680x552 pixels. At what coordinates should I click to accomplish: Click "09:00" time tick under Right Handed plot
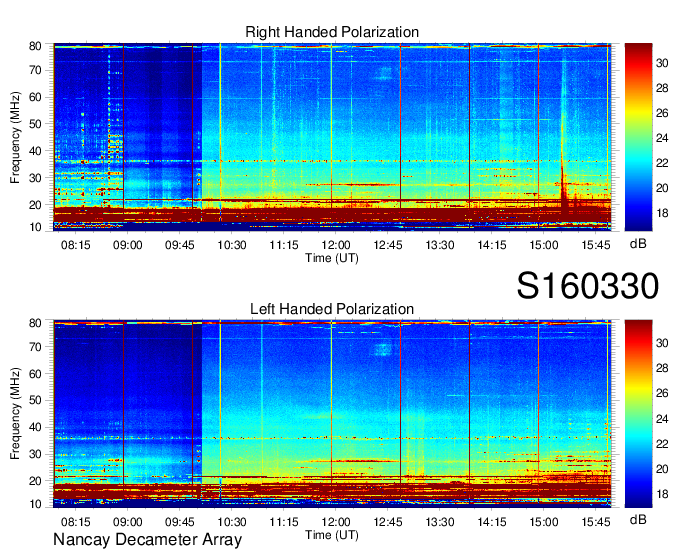click(x=128, y=245)
